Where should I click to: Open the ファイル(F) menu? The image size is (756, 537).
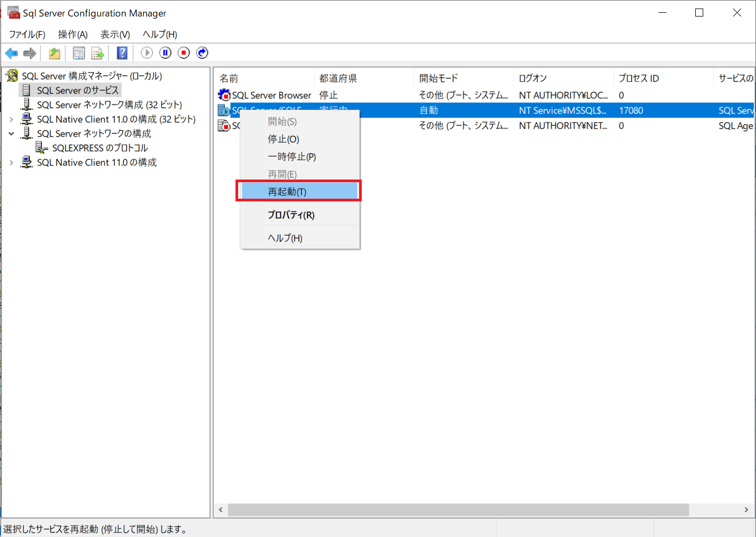pos(27,35)
